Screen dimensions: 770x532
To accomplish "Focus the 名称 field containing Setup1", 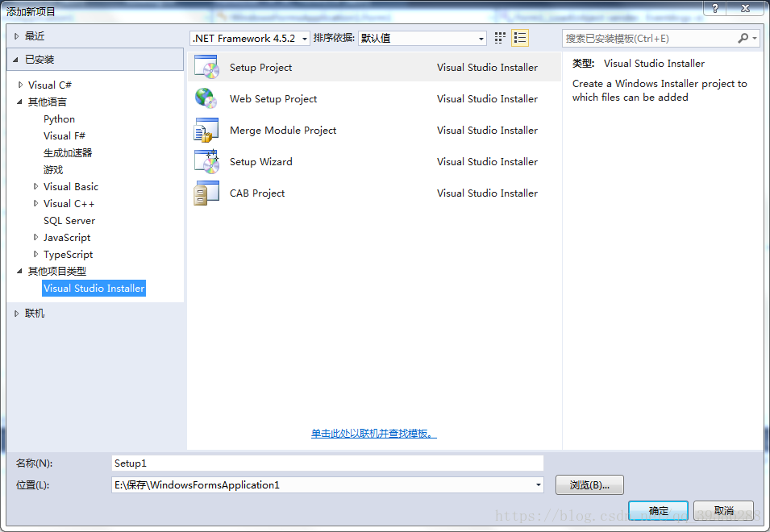I will click(x=327, y=463).
